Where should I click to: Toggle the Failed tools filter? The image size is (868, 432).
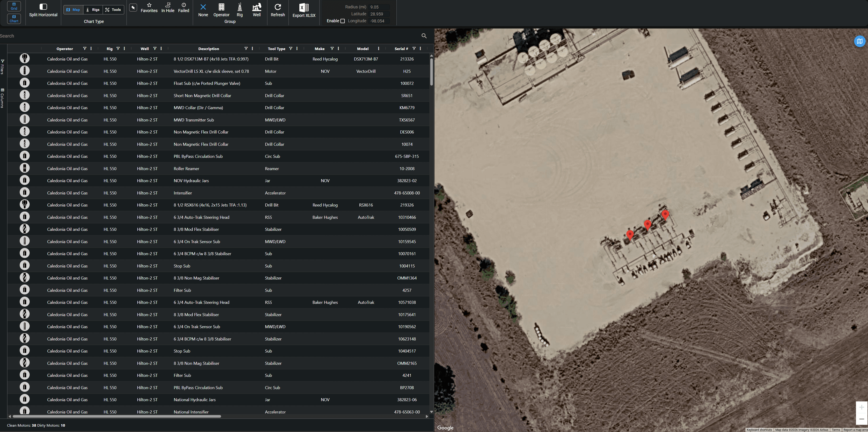(x=184, y=5)
